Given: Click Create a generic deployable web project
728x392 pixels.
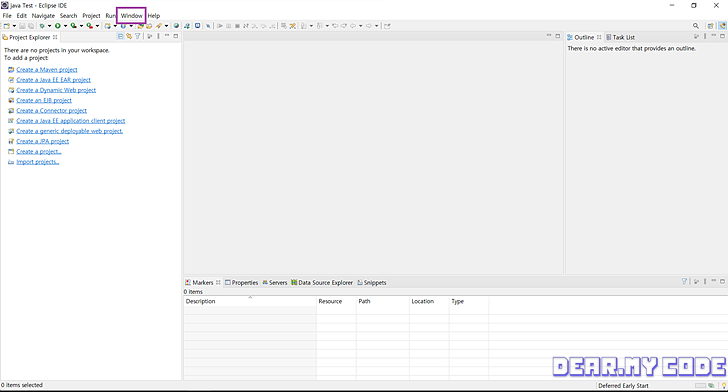Looking at the screenshot, I should click(70, 131).
